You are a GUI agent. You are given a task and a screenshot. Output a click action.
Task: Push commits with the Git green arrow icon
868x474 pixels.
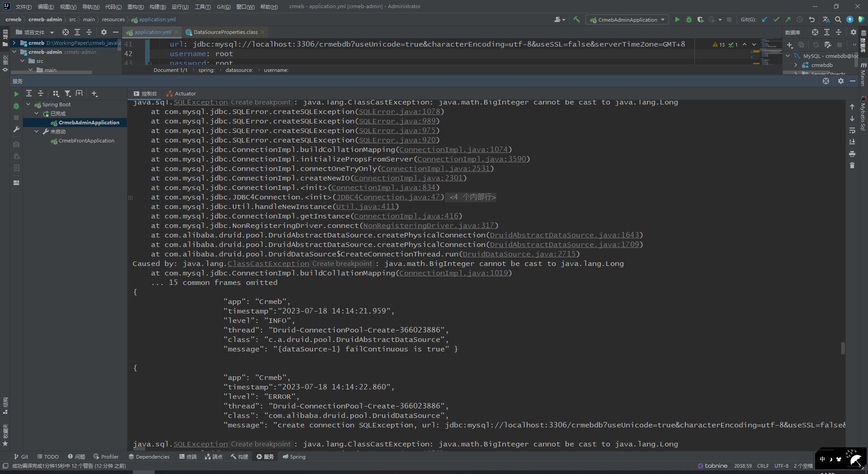point(788,19)
